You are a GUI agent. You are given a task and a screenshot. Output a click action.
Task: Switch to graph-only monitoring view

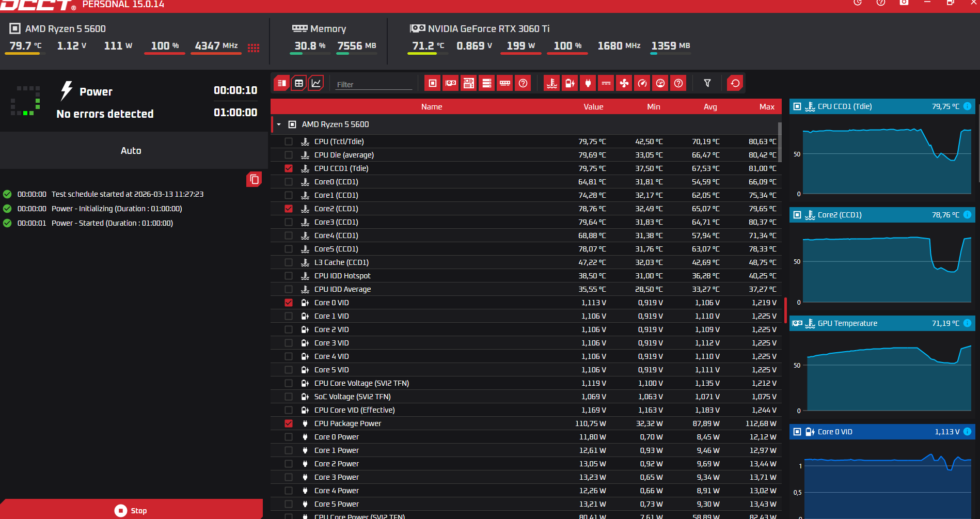click(316, 83)
